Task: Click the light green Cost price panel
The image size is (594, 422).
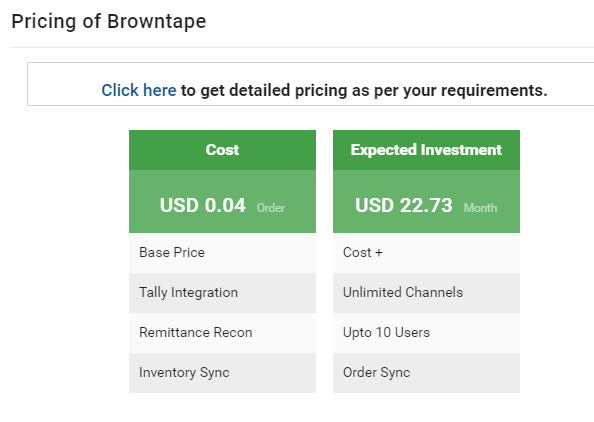Action: [x=222, y=202]
